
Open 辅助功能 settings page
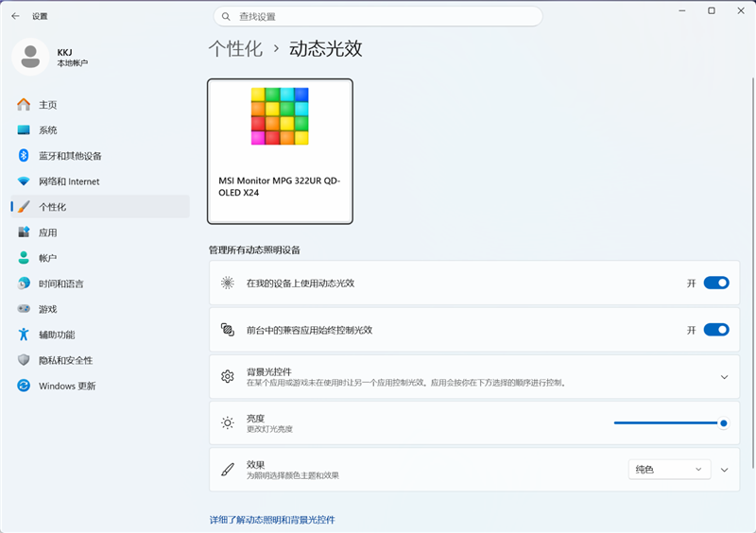100,335
